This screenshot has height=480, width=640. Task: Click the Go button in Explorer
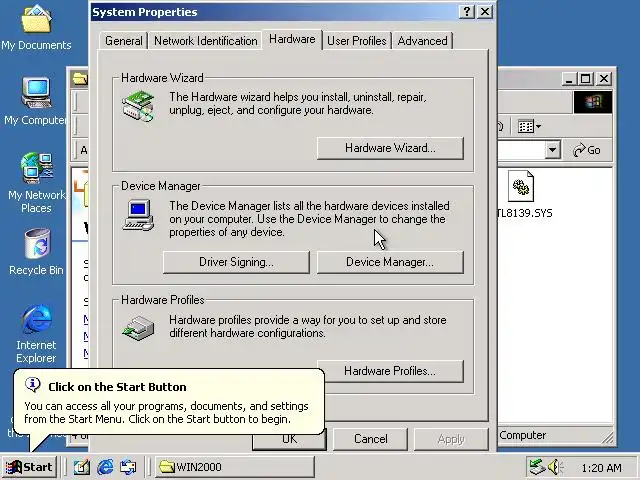point(587,150)
